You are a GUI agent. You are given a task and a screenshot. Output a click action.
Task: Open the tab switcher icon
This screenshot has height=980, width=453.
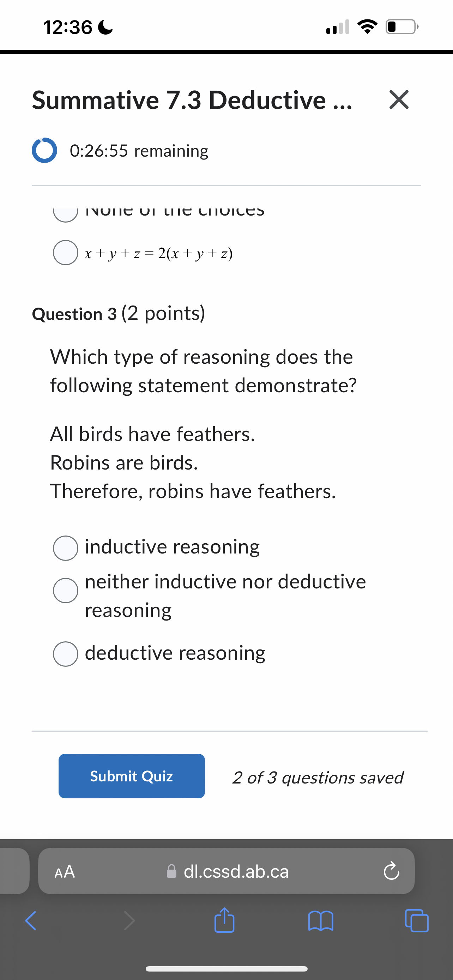tap(417, 921)
